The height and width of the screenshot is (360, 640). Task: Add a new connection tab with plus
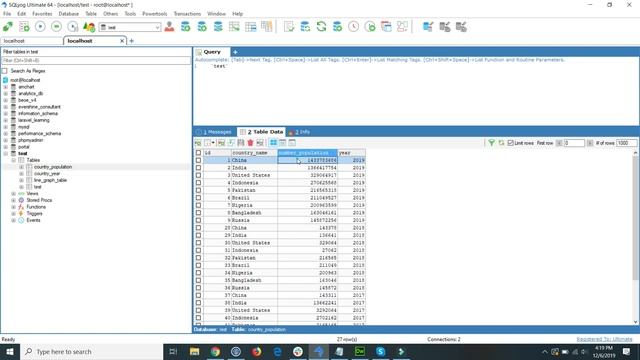[x=131, y=41]
